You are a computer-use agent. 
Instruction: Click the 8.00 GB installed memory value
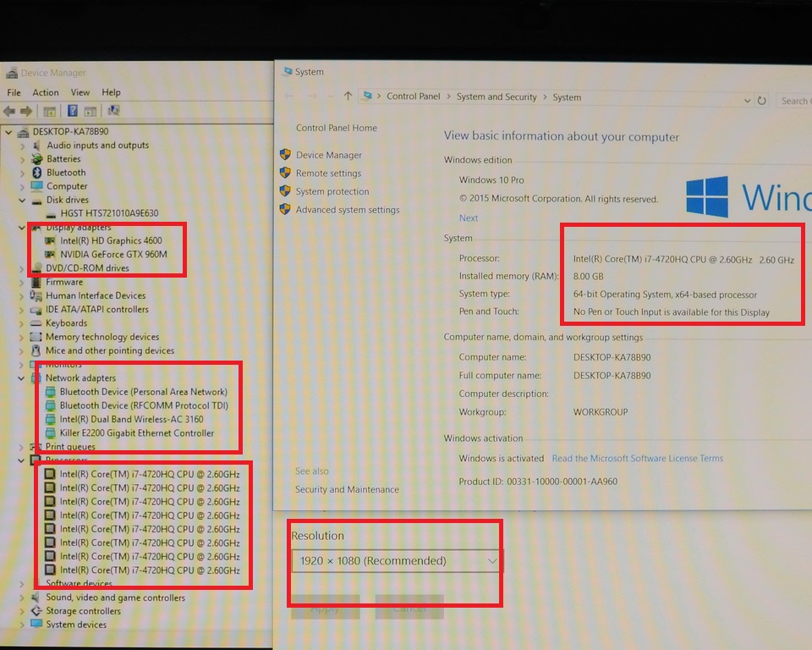click(589, 276)
